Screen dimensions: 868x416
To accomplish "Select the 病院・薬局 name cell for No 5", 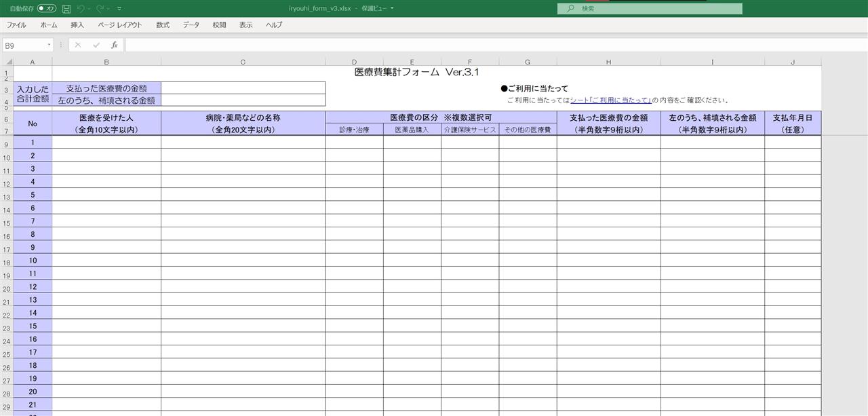I will tap(243, 195).
